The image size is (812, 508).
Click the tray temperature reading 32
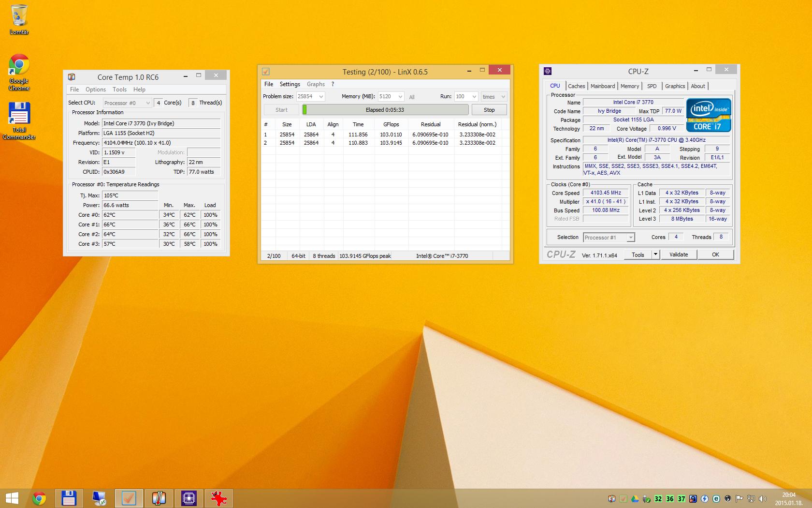(658, 499)
